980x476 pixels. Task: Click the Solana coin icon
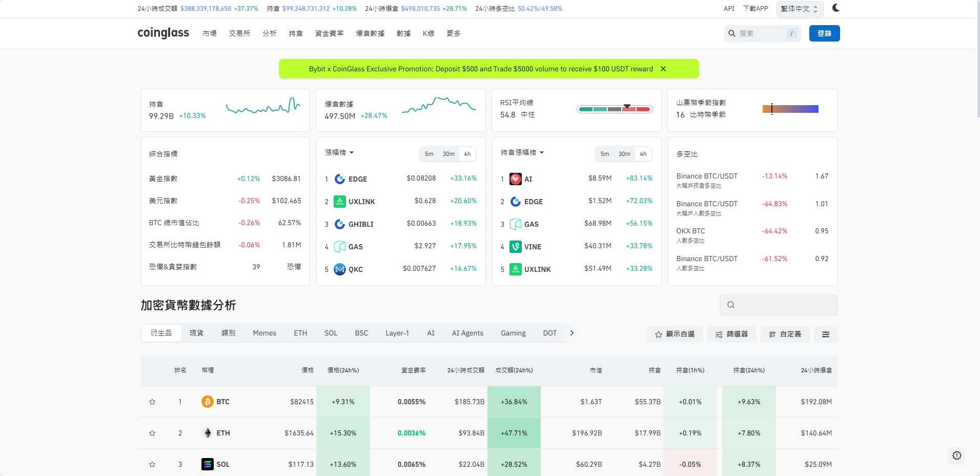pyautogui.click(x=207, y=464)
